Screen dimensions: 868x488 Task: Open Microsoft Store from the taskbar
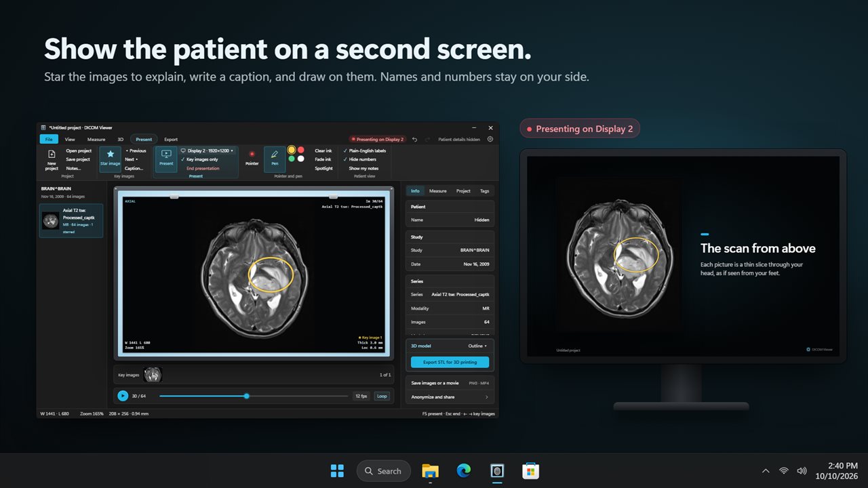tap(530, 470)
